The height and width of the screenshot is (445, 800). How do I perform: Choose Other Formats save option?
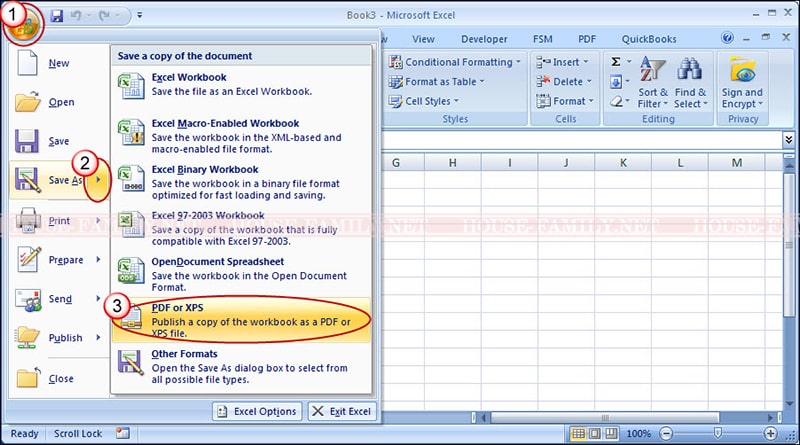click(x=241, y=366)
